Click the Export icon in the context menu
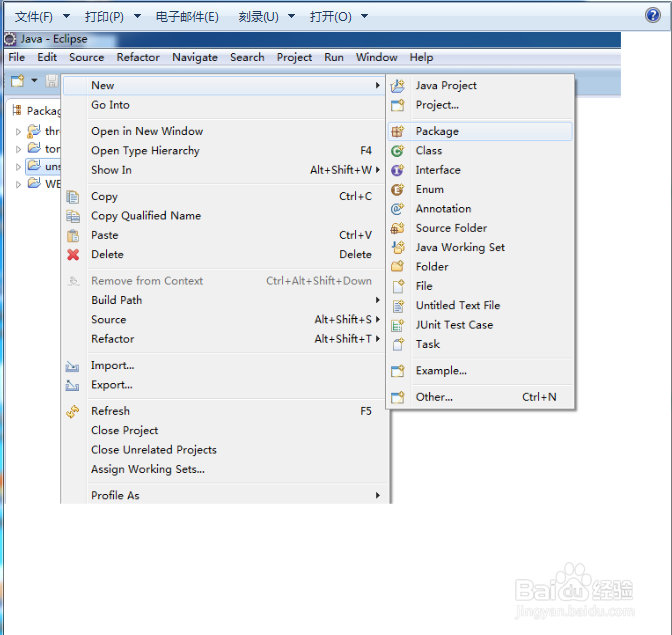Screen dimensions: 672x635 click(x=72, y=385)
